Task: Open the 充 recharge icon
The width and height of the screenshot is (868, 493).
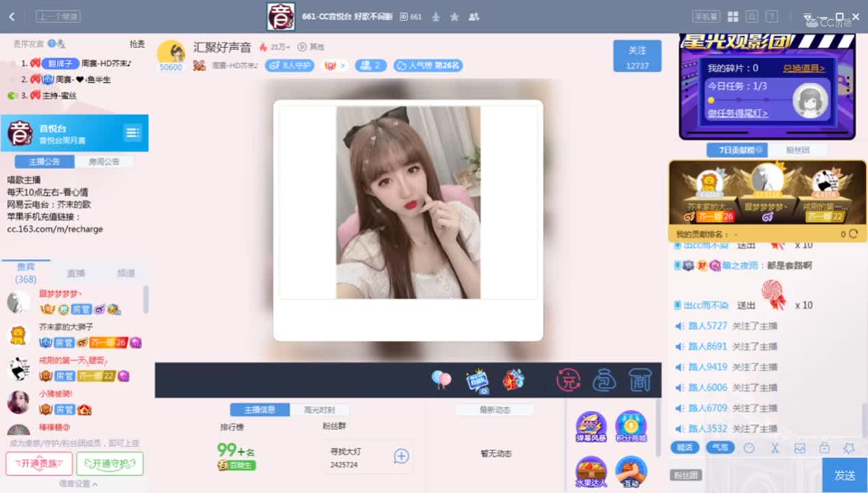Action: [x=568, y=380]
